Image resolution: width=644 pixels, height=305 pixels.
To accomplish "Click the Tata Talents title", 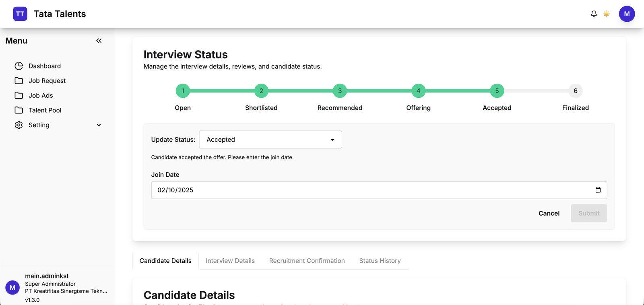I will click(x=60, y=14).
